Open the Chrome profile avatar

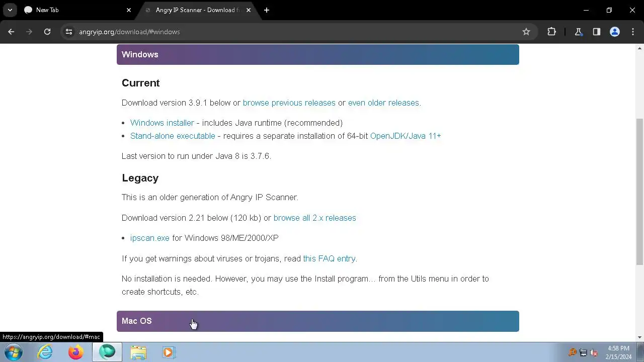[x=615, y=32]
